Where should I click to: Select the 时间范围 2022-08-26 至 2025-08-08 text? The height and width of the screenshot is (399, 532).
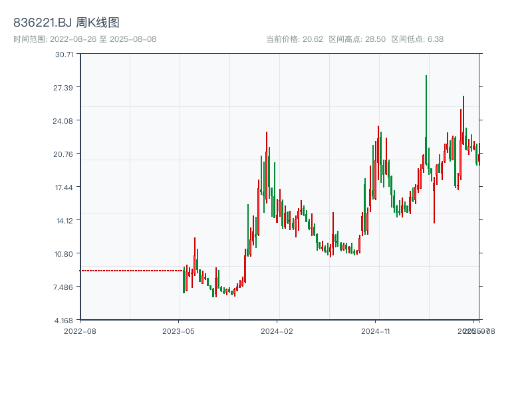[x=85, y=39]
